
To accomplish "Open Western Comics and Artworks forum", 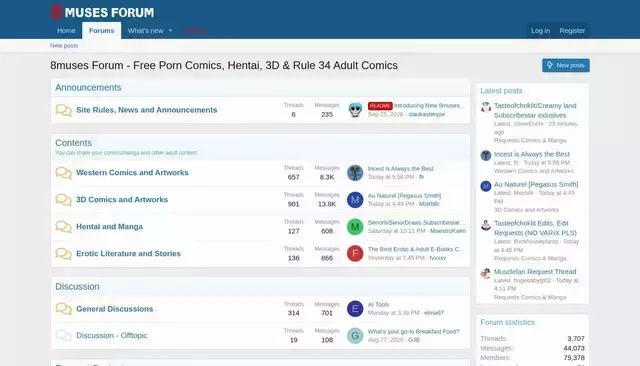I will tap(132, 173).
